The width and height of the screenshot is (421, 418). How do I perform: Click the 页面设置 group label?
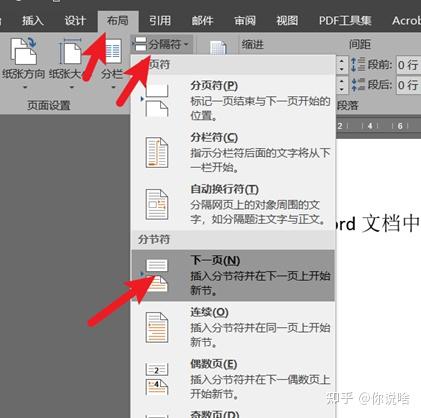[49, 105]
